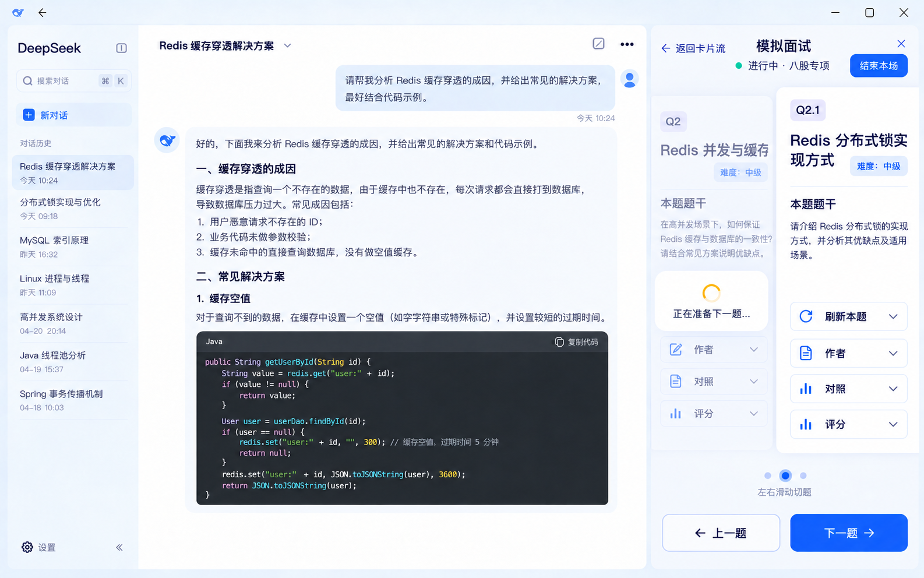Open 分布式锁实现与优化 conversation

tap(73, 209)
